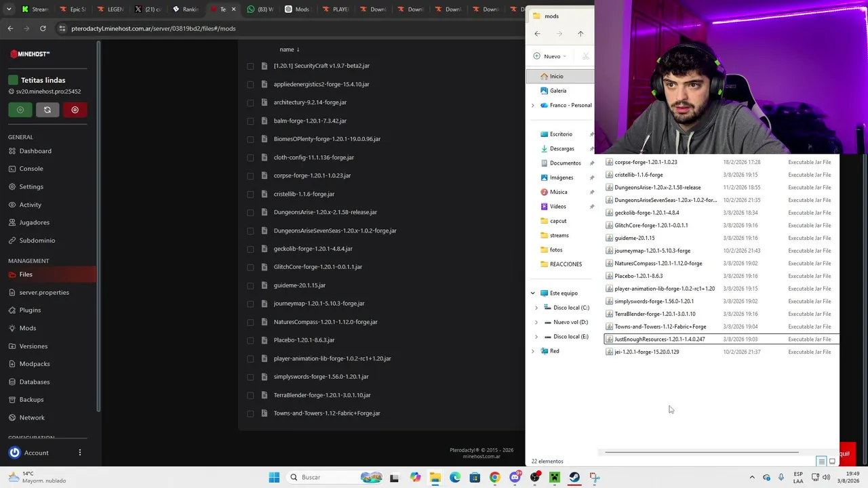Stop the server with the red button

click(x=75, y=110)
